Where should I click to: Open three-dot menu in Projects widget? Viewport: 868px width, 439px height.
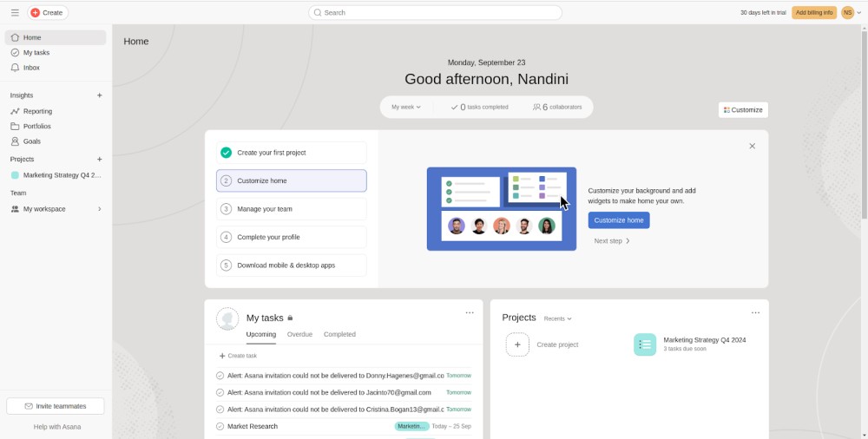click(x=755, y=312)
